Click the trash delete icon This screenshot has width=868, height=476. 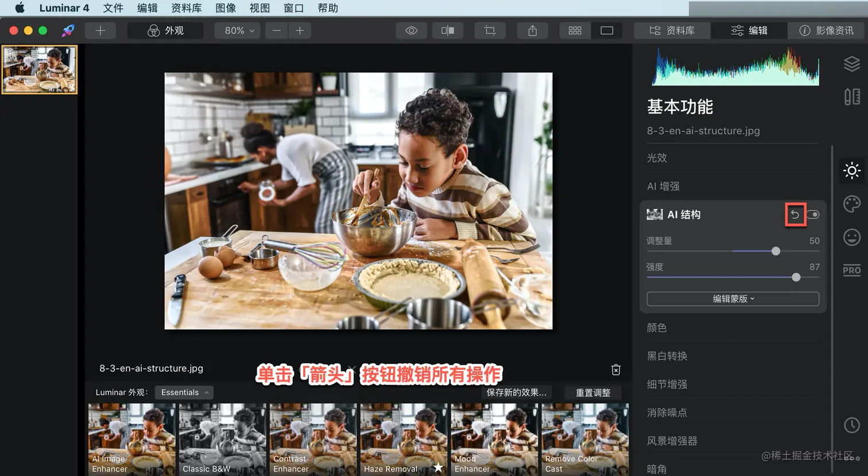point(616,369)
